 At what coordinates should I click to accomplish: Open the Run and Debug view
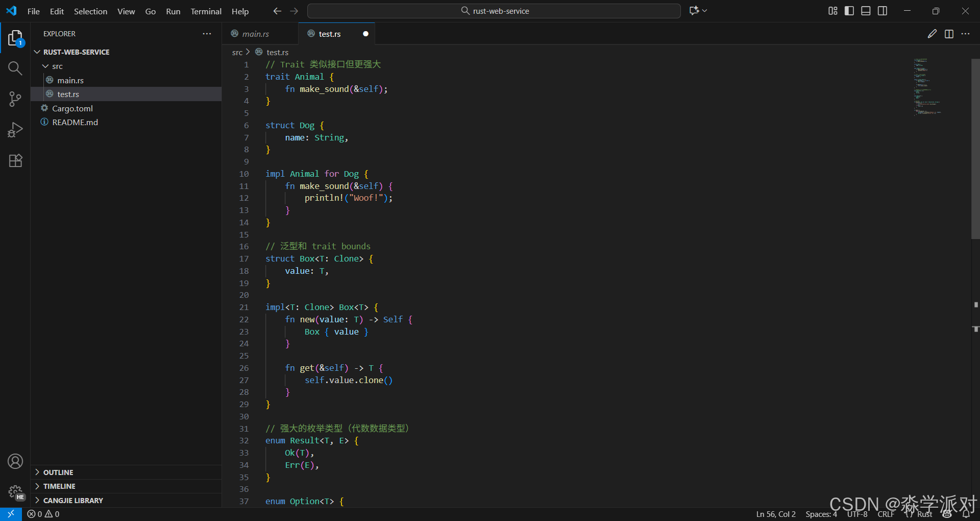pyautogui.click(x=15, y=130)
